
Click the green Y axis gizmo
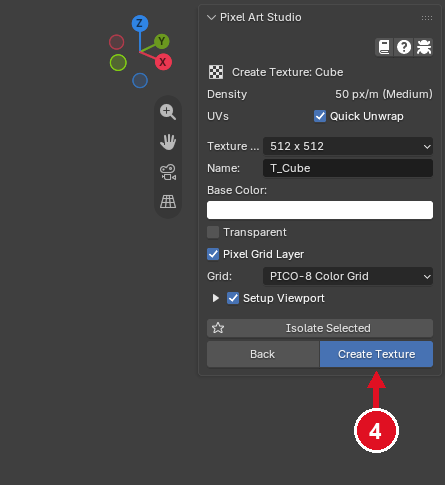(x=162, y=41)
